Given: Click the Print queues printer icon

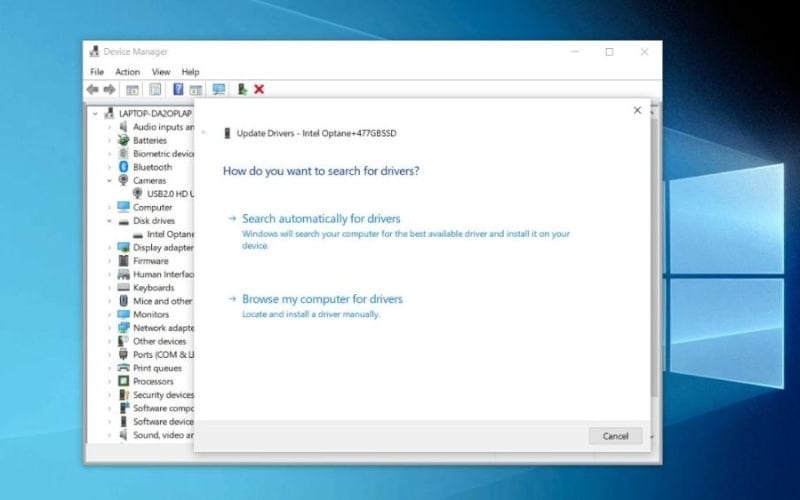Looking at the screenshot, I should [x=123, y=368].
